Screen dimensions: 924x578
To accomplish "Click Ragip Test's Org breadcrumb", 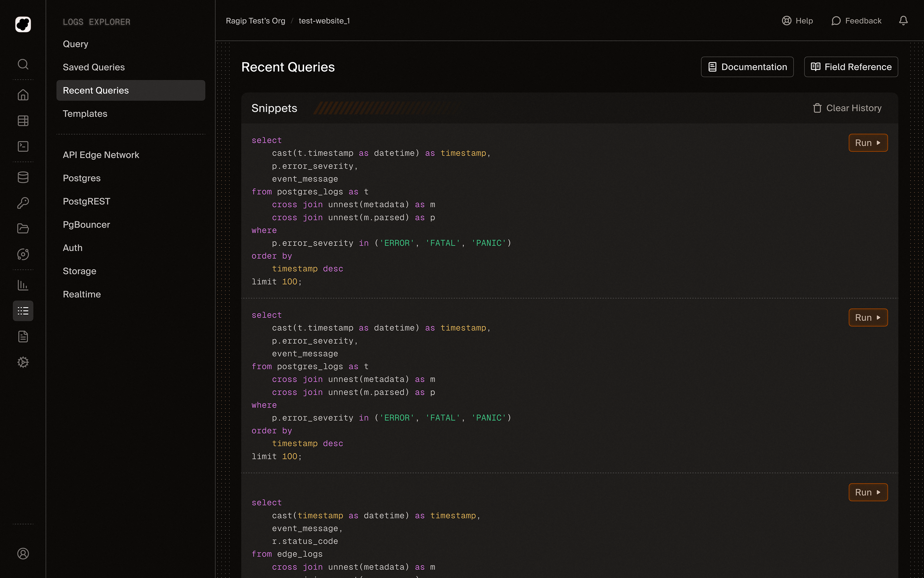I will [255, 21].
